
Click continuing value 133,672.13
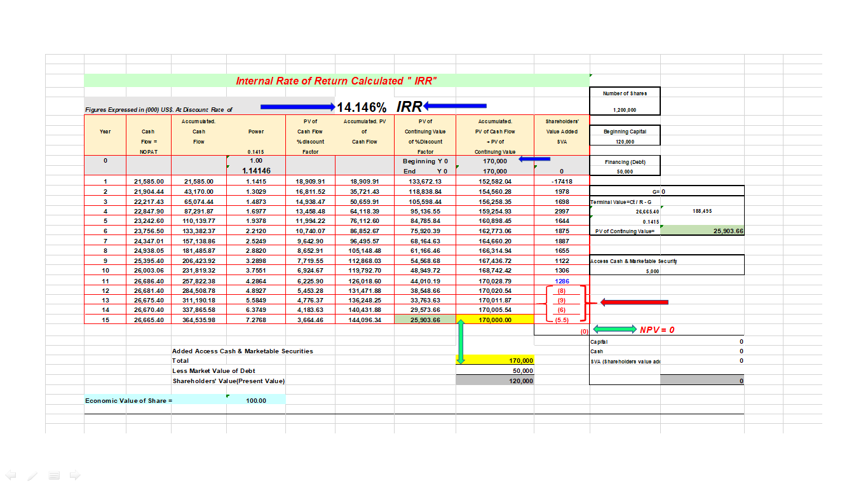(426, 182)
